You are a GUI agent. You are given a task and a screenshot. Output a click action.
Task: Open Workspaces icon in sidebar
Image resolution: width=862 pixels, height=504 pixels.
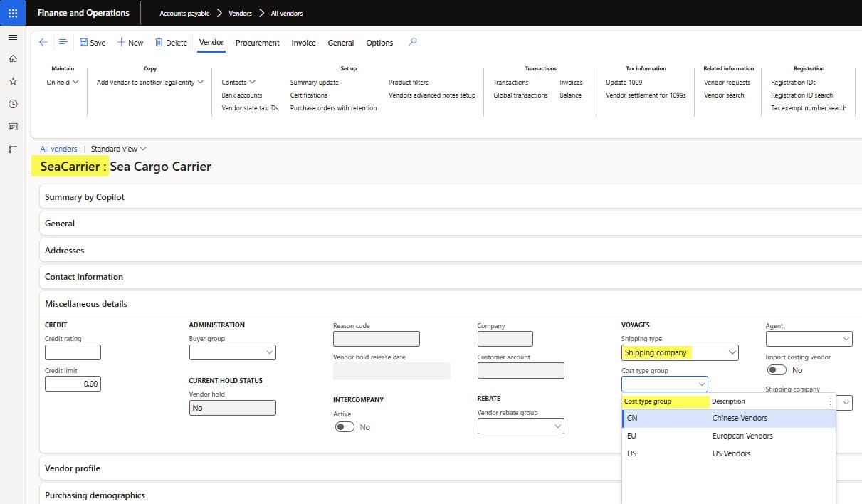(x=13, y=127)
